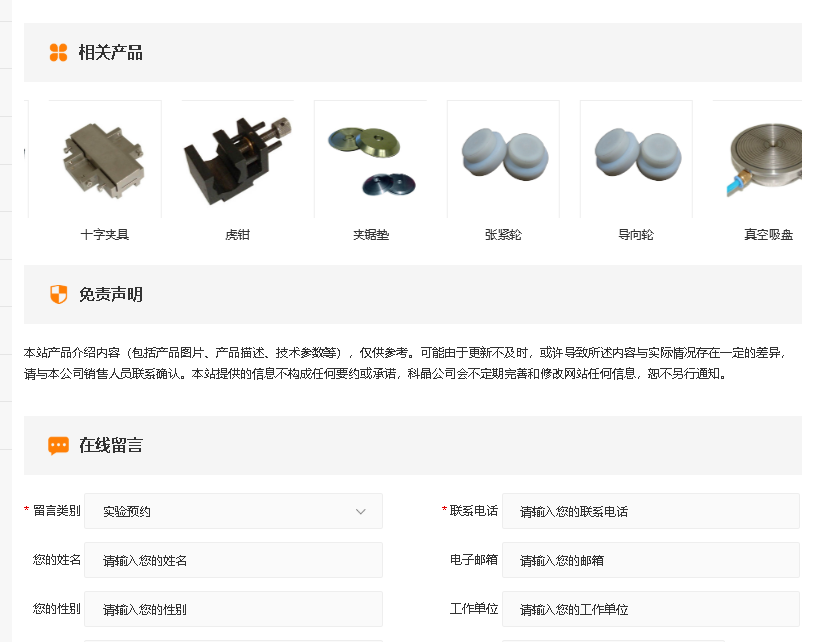The width and height of the screenshot is (836, 642).
Task: Focus the 您的性别 input field
Action: [233, 609]
